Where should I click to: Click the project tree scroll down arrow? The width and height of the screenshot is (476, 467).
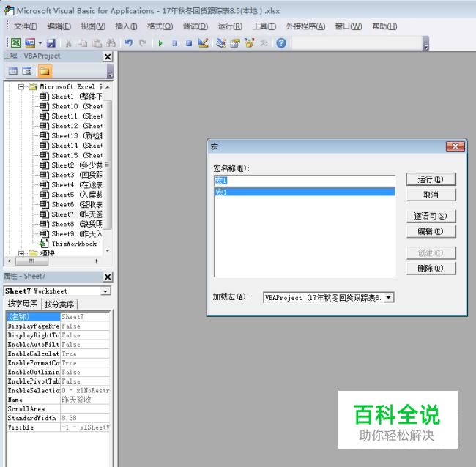click(108, 250)
